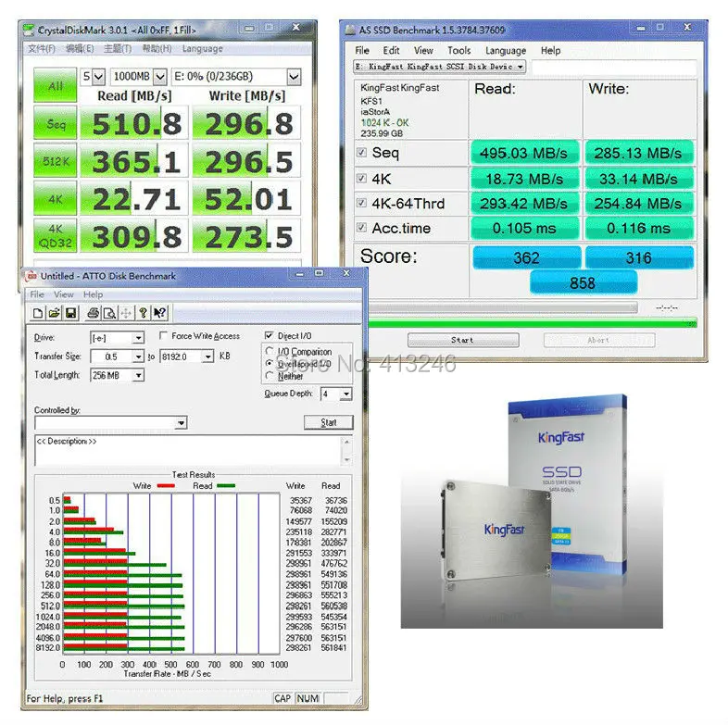Open the Total Length 256 MB dropdown
The height and width of the screenshot is (725, 728).
pos(138,375)
